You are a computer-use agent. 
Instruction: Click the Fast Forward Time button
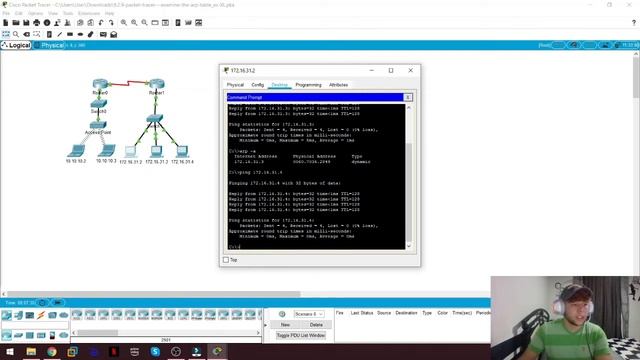(58, 303)
